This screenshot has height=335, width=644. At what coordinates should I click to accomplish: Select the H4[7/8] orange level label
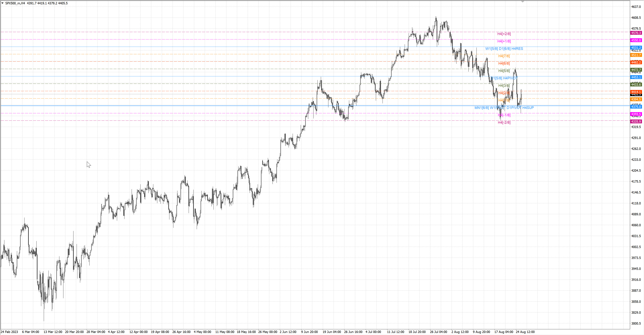pyautogui.click(x=504, y=56)
